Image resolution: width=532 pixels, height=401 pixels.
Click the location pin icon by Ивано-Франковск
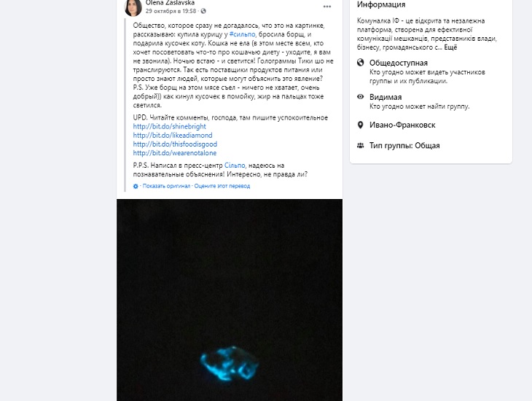click(360, 125)
